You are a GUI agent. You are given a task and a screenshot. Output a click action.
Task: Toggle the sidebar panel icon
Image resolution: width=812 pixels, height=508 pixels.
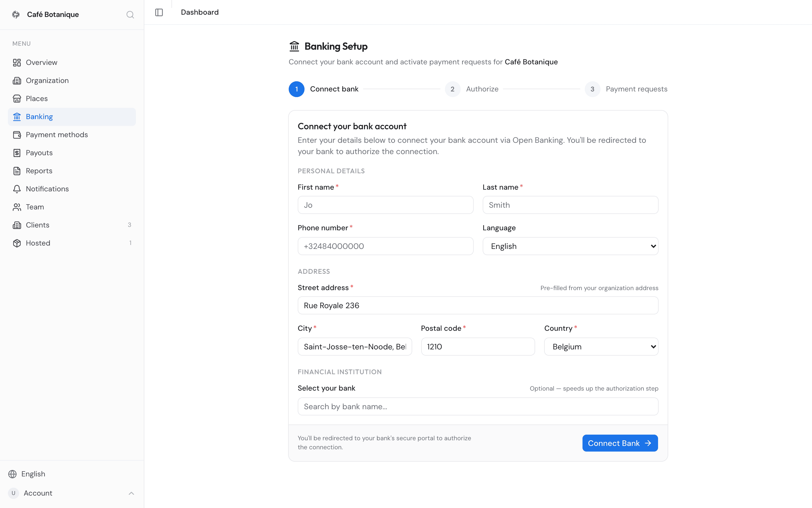coord(159,12)
